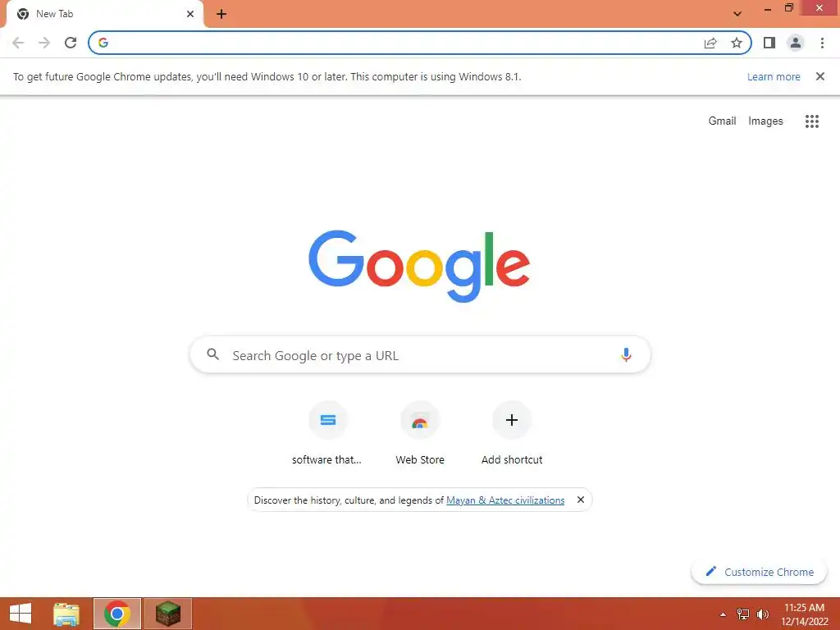Open Gmail link

[x=722, y=121]
